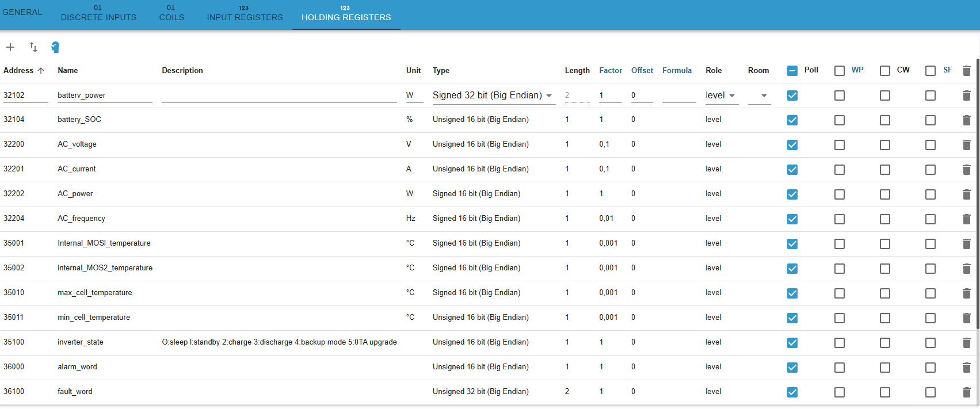980x409 pixels.
Task: Click the up-down arrows import/export icon
Action: (x=33, y=47)
